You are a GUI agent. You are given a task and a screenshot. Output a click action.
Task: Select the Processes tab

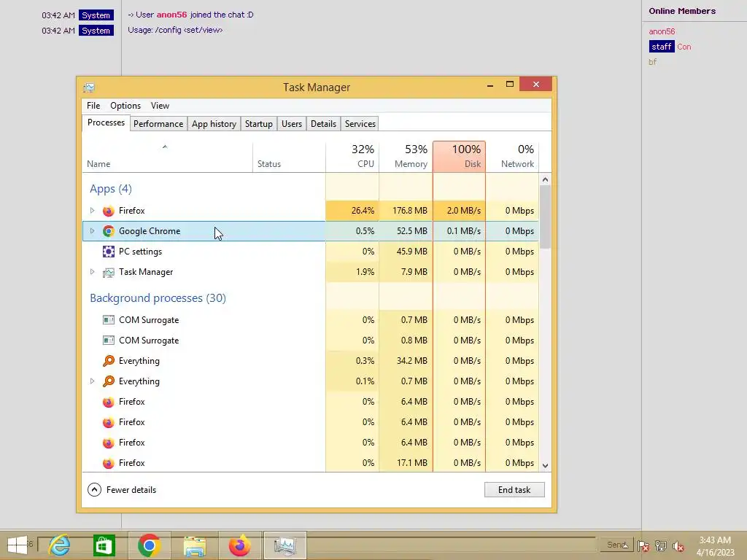click(106, 122)
